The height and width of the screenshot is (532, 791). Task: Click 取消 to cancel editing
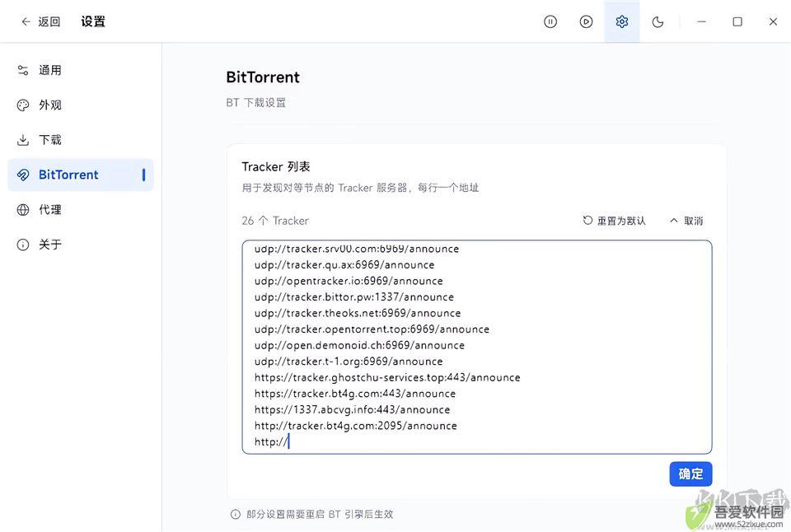[x=693, y=221]
